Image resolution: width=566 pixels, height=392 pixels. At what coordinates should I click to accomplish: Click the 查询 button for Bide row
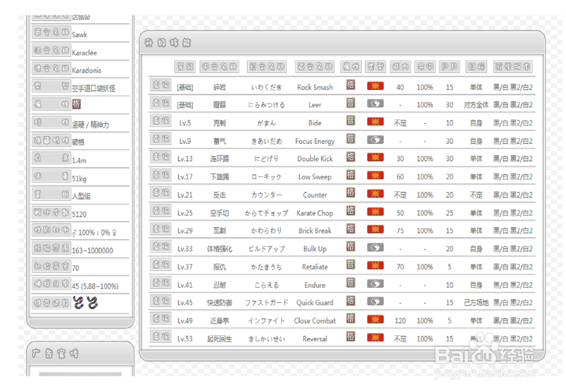161,121
